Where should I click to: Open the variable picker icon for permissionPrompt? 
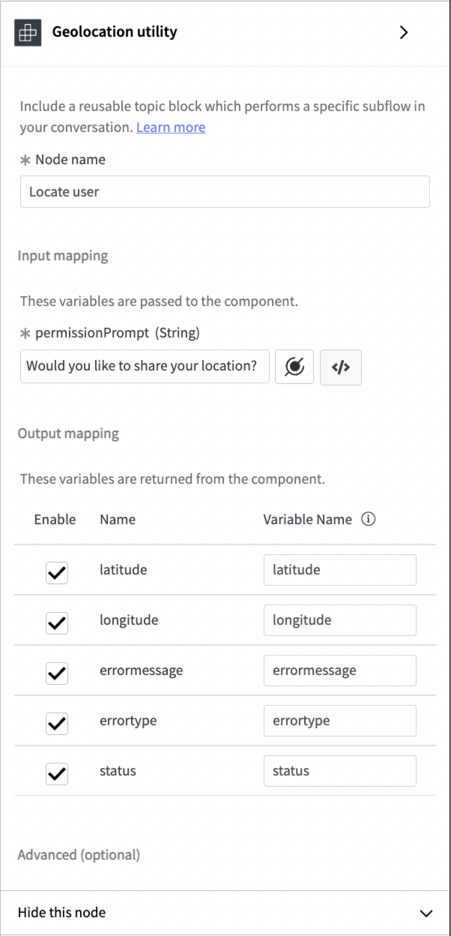tap(294, 367)
